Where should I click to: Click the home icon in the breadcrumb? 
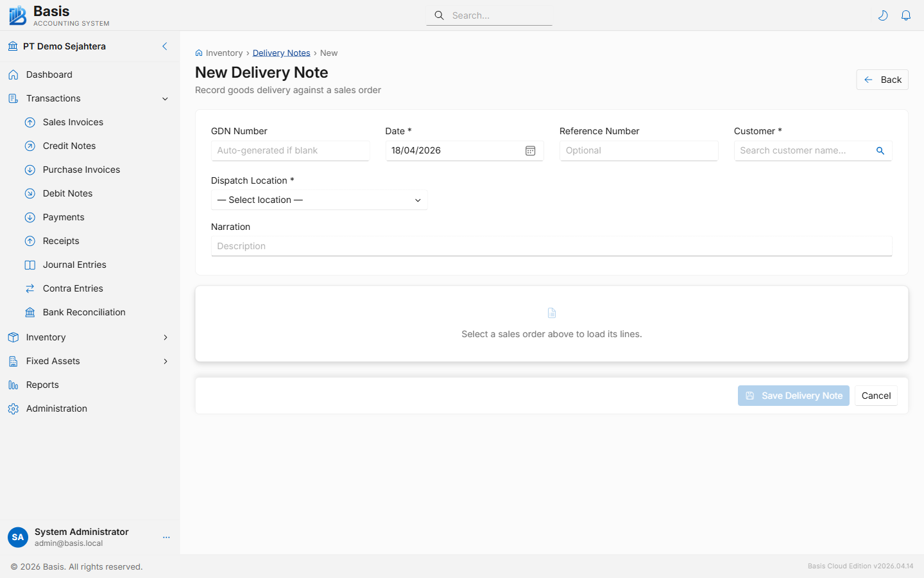tap(199, 53)
